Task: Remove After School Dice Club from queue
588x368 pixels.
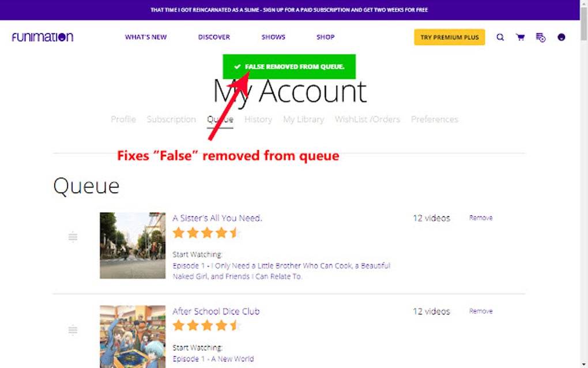Action: 481,311
